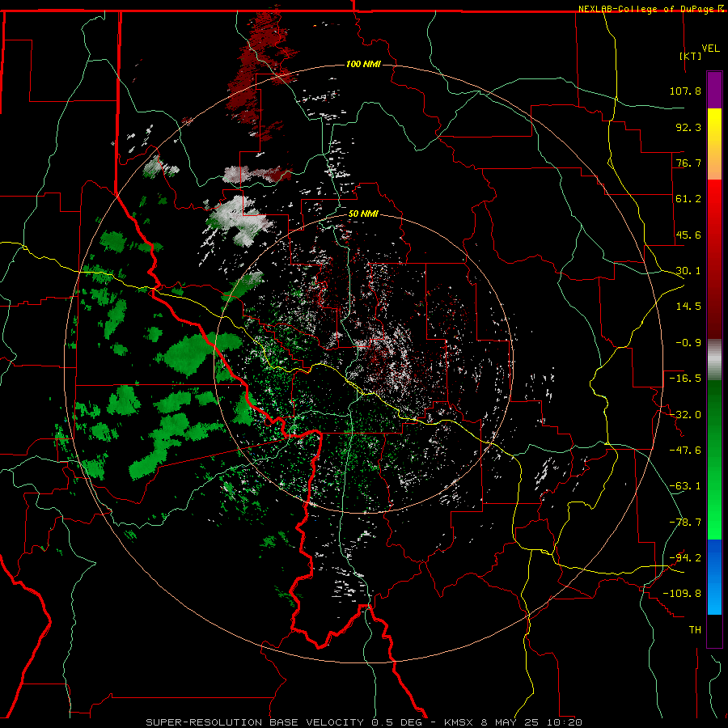Screen dimensions: 728x728
Task: Click the Super-Resolution Base Velocity caption text
Action: (x=363, y=722)
